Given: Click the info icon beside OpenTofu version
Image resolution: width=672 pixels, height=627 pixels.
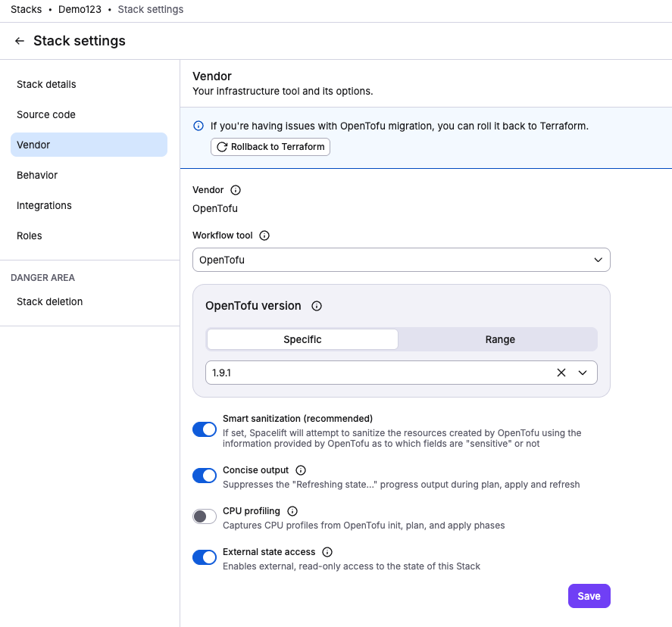Looking at the screenshot, I should 316,306.
